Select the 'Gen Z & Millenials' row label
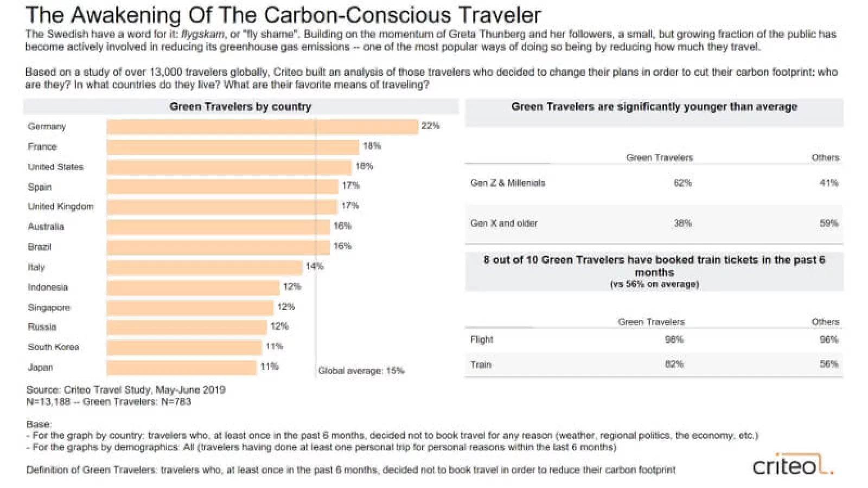The height and width of the screenshot is (488, 868). coord(507,183)
